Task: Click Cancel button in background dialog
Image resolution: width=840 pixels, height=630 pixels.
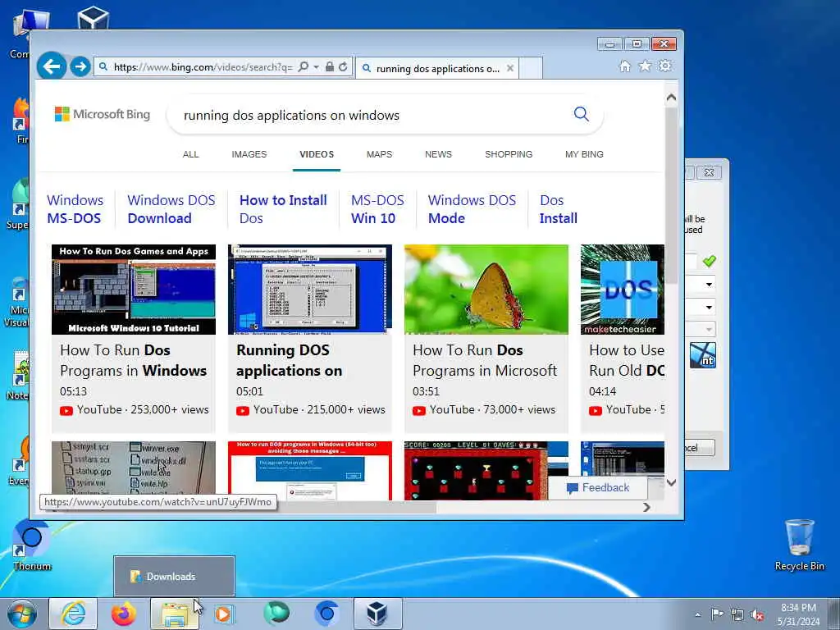Action: pyautogui.click(x=700, y=448)
